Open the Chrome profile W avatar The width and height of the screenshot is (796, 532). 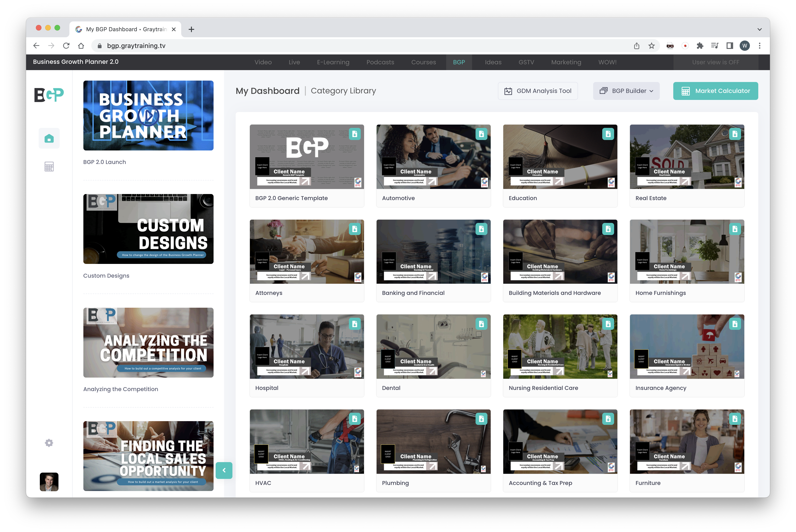745,46
